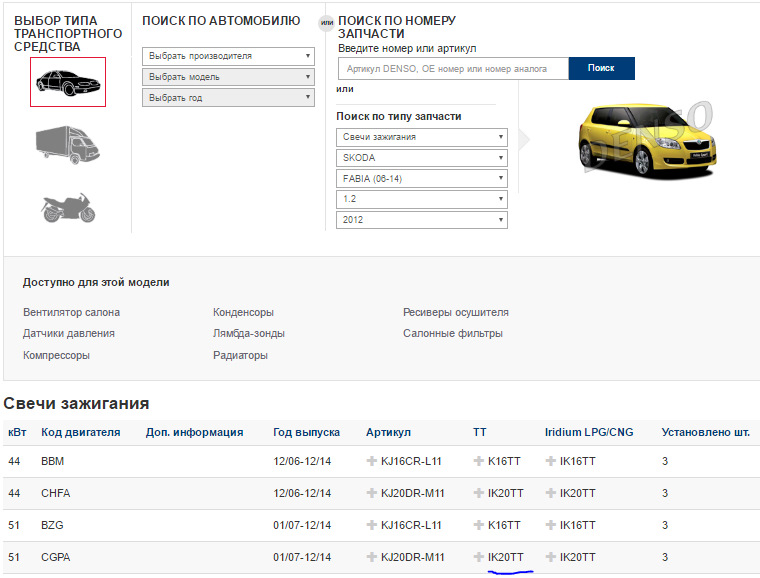
Task: Expand plus icon next to IK16TT in BZG row
Action: tap(550, 525)
